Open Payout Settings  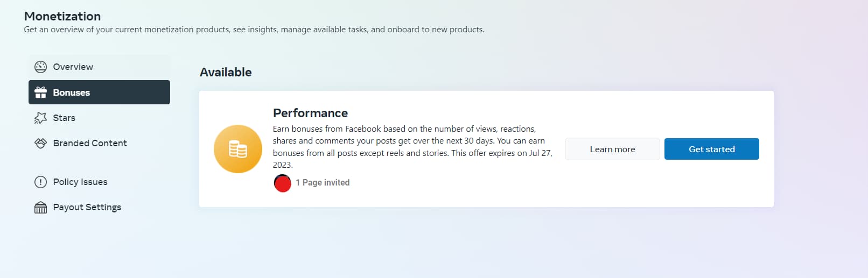click(x=99, y=207)
